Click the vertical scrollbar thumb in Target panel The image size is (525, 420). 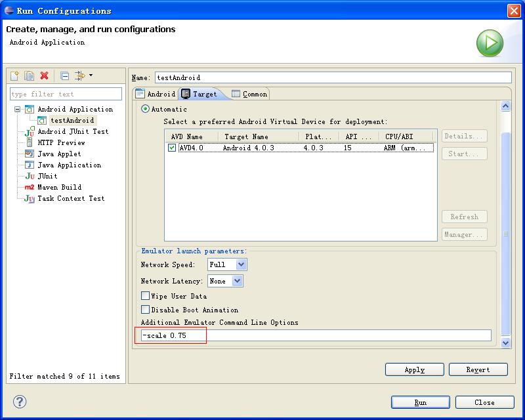[x=505, y=234]
